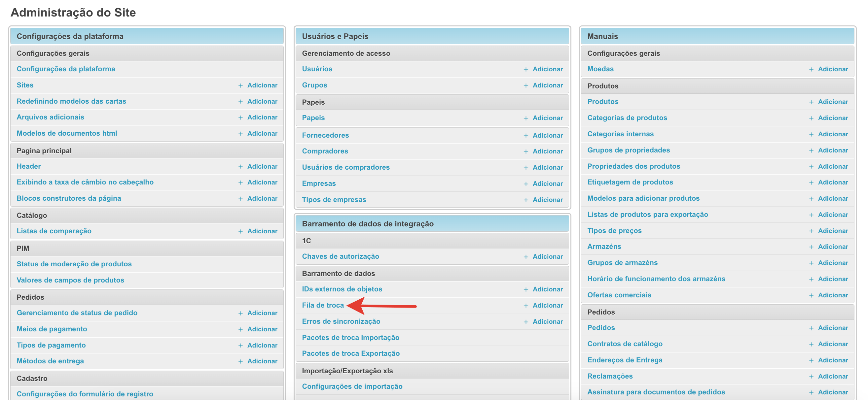
Task: Open Configurações da plataforma link
Action: pyautogui.click(x=66, y=69)
